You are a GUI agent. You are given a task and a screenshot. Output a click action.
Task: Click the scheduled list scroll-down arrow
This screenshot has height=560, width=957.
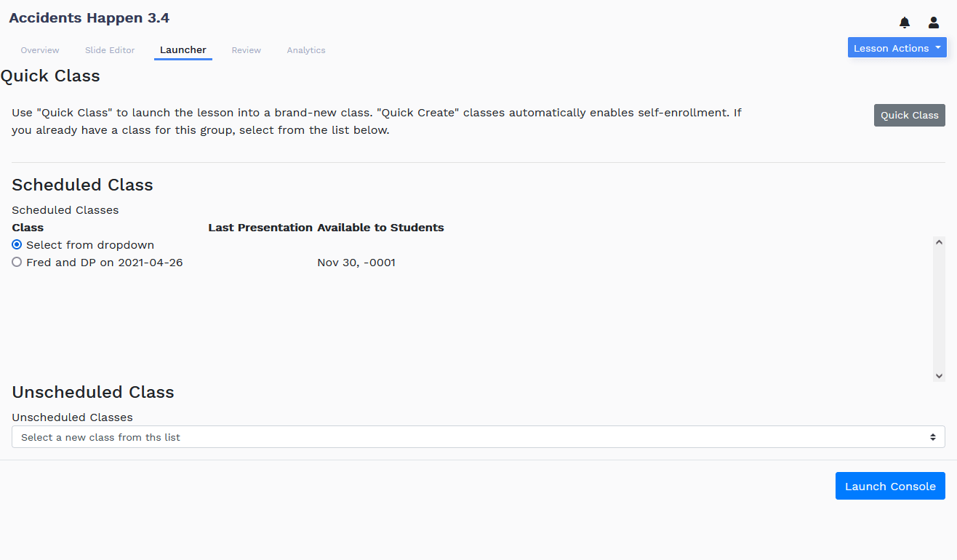pyautogui.click(x=939, y=376)
